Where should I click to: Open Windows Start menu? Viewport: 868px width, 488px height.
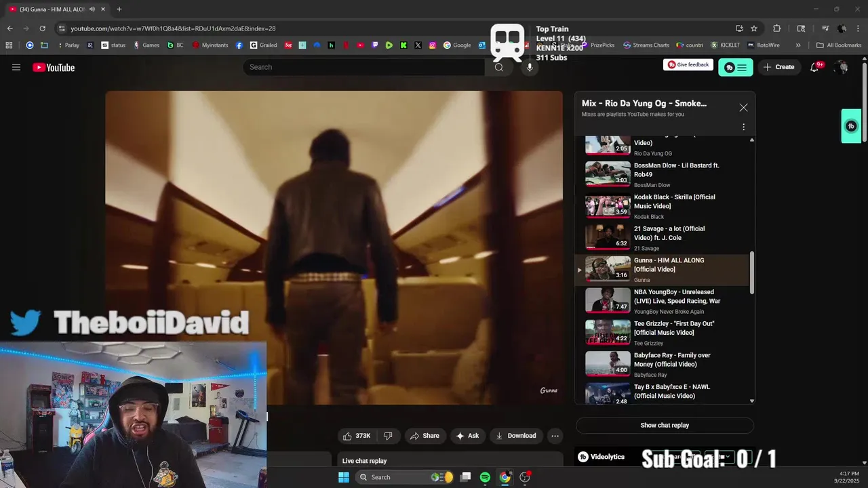(x=344, y=477)
